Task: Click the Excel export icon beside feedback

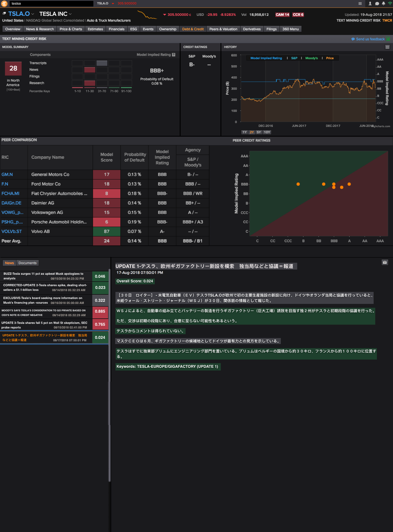Action: pyautogui.click(x=388, y=39)
